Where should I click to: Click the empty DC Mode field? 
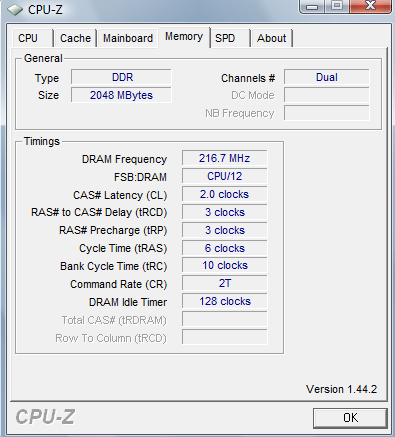point(327,95)
